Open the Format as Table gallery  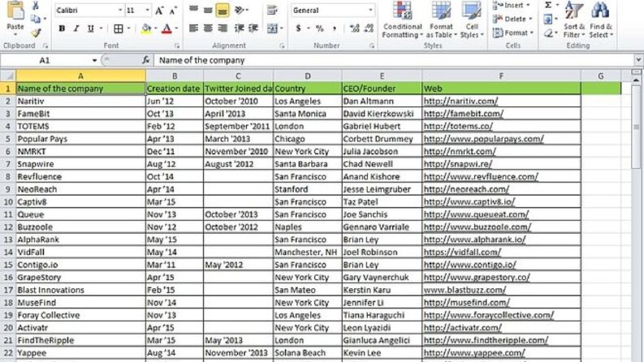click(442, 19)
